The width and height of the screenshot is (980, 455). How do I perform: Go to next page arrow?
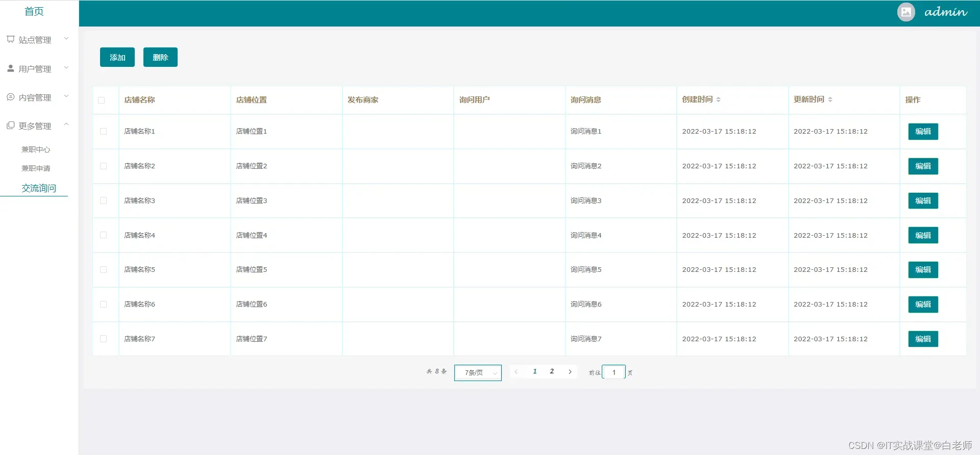(x=570, y=372)
